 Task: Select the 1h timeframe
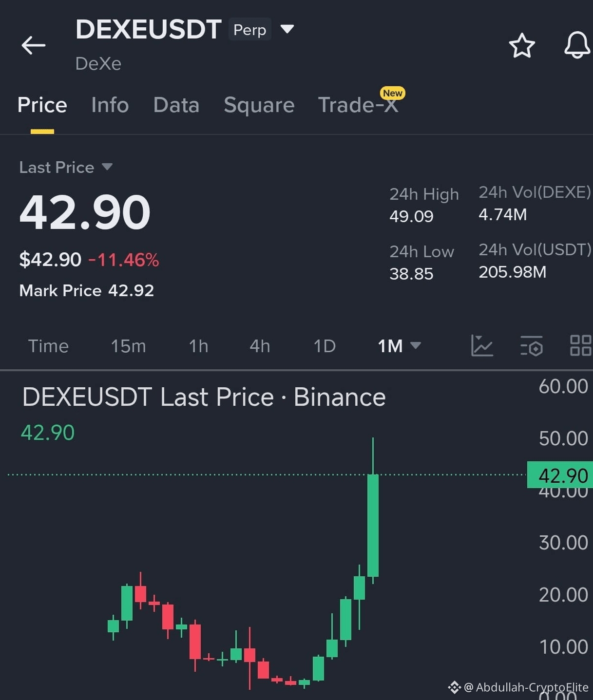pos(198,346)
